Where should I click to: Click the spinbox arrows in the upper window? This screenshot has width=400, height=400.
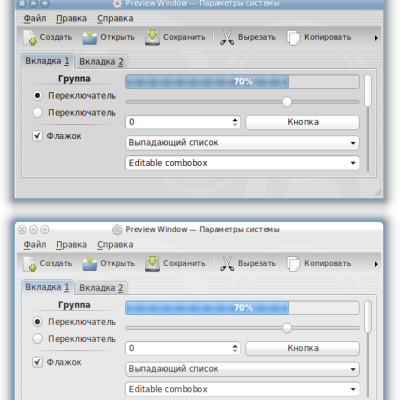235,122
